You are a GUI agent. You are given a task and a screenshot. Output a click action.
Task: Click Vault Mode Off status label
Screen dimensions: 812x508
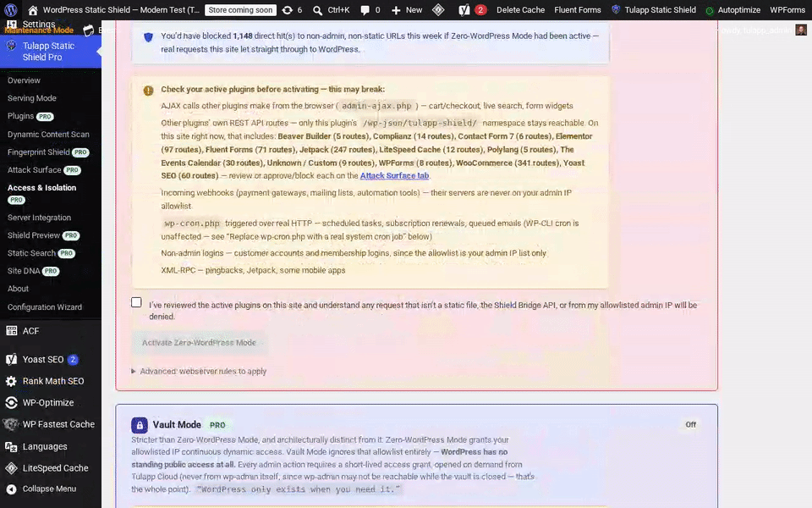pyautogui.click(x=691, y=424)
